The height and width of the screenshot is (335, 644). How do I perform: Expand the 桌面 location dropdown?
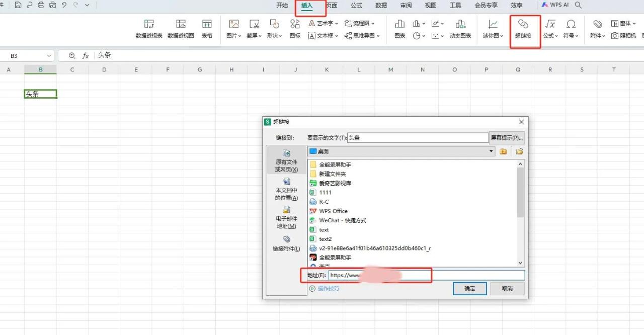[x=492, y=151]
